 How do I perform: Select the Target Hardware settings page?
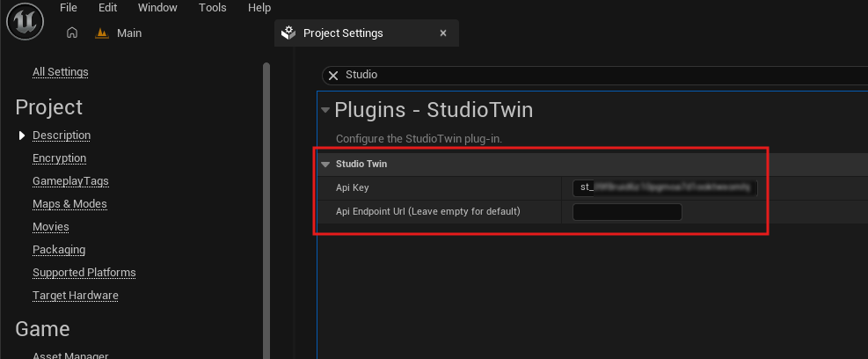76,296
